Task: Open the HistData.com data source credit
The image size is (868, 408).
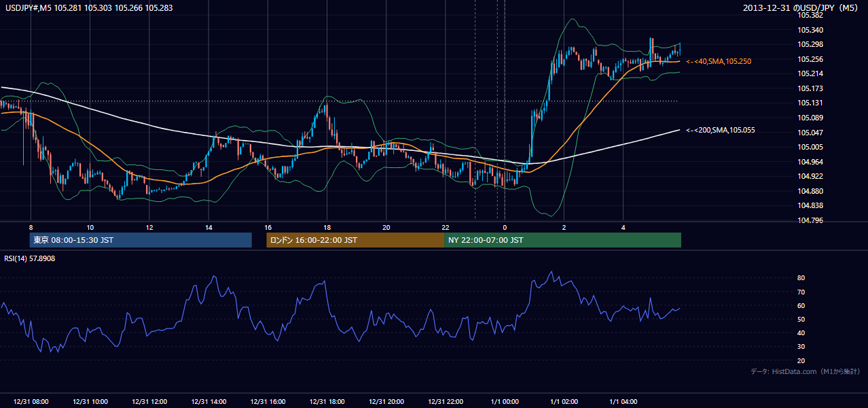Action: pyautogui.click(x=806, y=371)
